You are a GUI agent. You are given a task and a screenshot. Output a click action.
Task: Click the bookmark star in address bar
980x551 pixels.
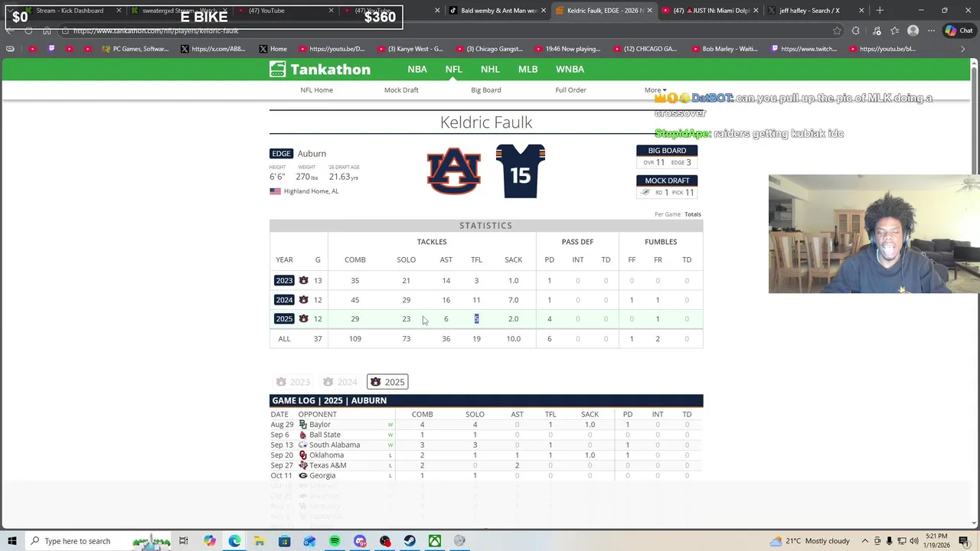pos(837,31)
